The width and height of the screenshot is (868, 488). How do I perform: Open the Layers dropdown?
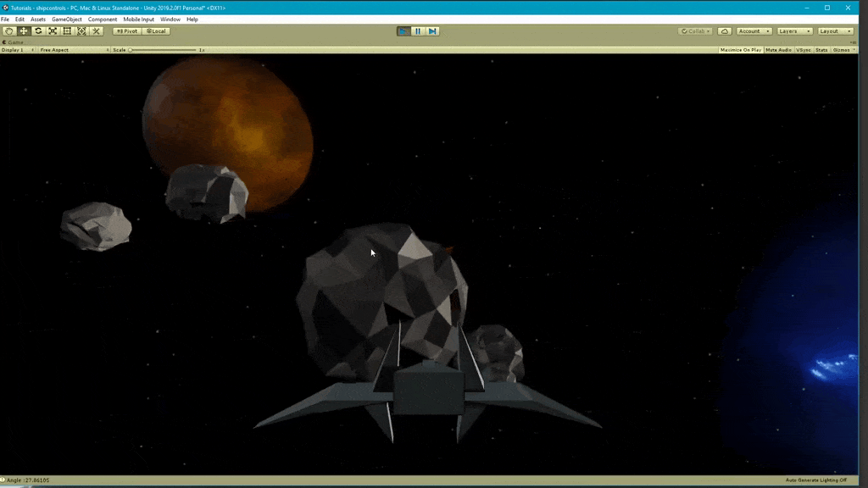tap(794, 31)
